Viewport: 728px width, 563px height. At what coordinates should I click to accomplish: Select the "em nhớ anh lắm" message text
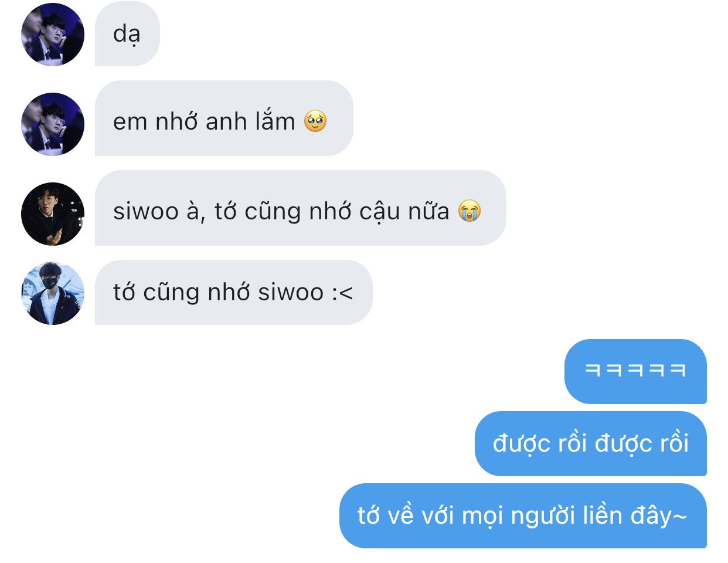tap(204, 121)
